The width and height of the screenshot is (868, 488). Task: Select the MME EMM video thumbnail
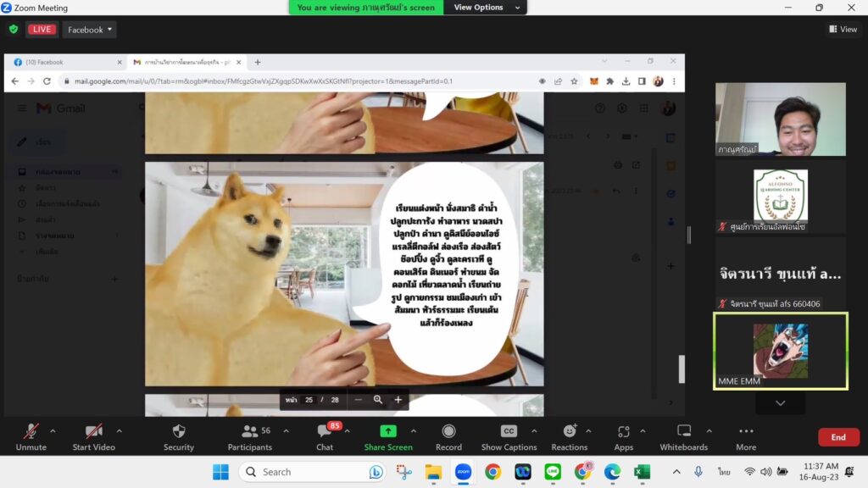coord(780,351)
